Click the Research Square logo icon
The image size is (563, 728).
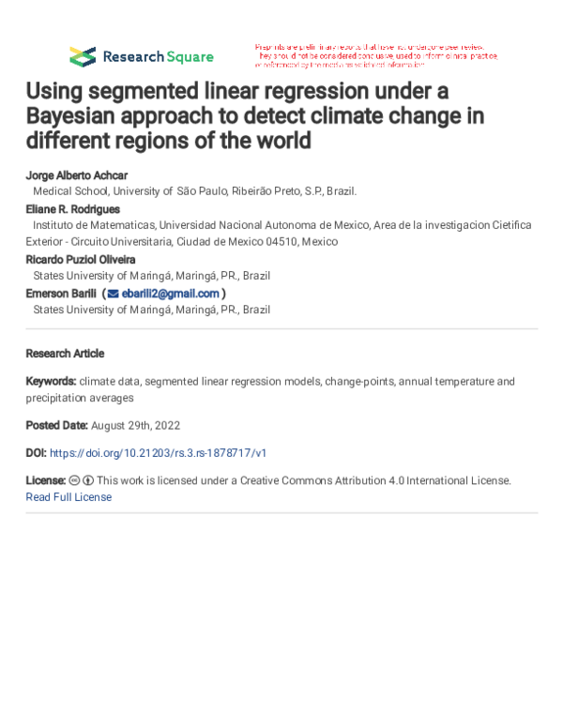click(x=83, y=56)
